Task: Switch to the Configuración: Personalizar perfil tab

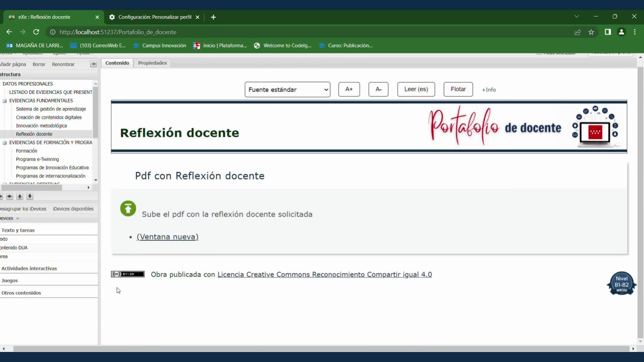Action: pos(155,17)
